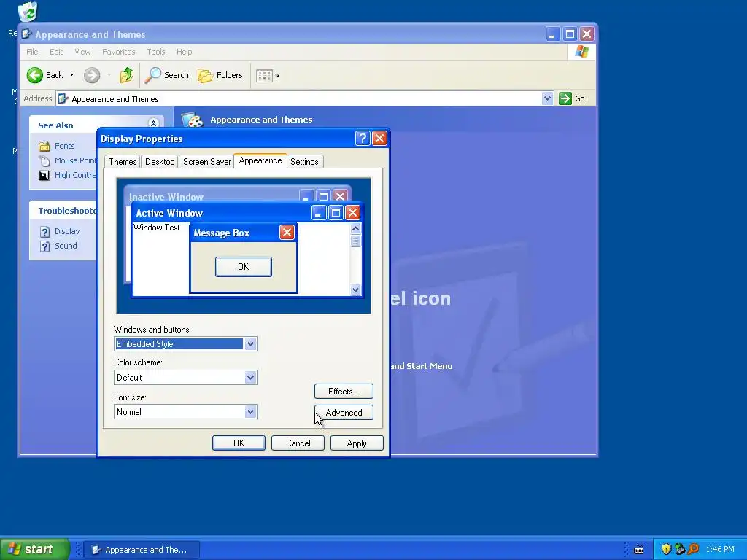The height and width of the screenshot is (560, 747).
Task: Click the Windows flag logo in Explorer
Action: point(581,52)
